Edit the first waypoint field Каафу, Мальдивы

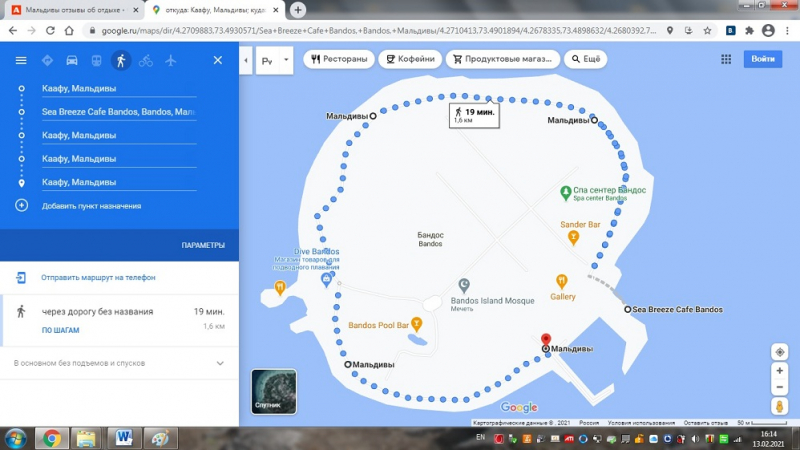119,88
